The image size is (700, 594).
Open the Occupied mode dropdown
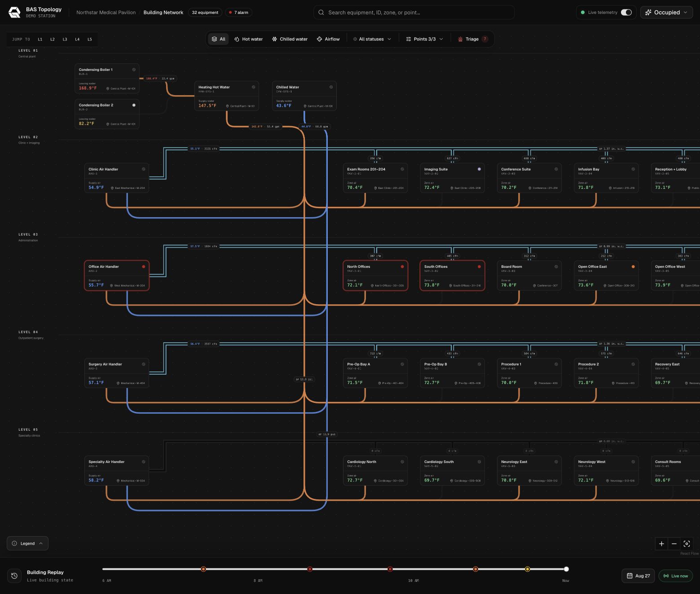tap(667, 13)
